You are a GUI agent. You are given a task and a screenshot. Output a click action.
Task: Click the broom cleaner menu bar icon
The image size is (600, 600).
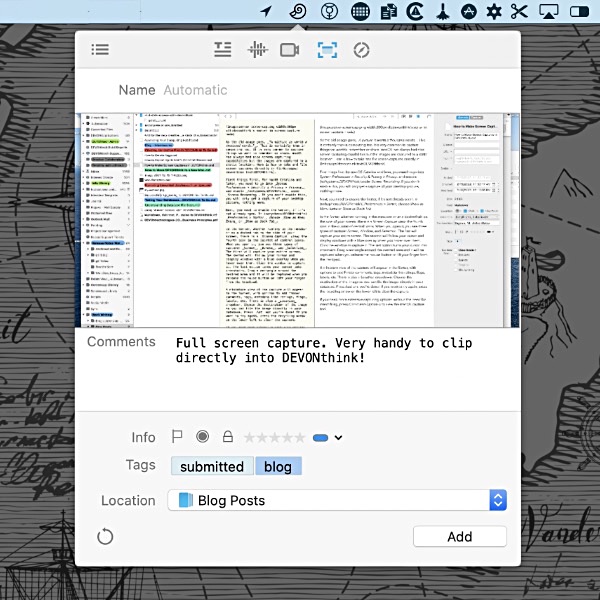click(443, 11)
